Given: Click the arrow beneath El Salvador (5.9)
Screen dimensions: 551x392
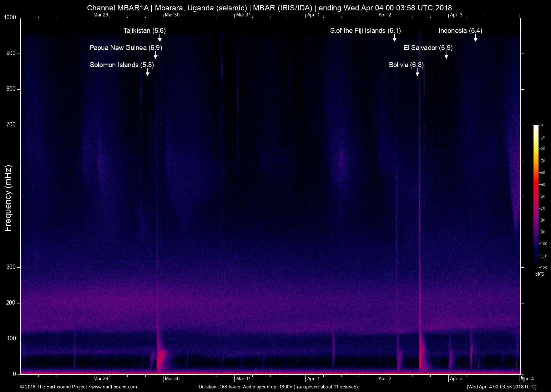Looking at the screenshot, I should 446,56.
